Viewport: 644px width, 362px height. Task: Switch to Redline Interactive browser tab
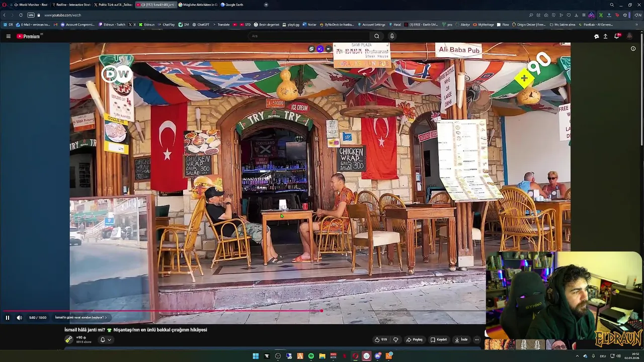71,5
